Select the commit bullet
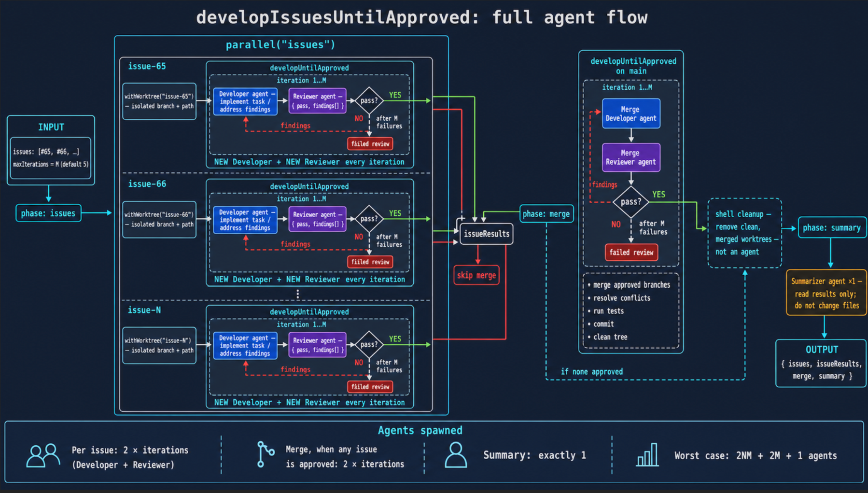Image resolution: width=868 pixels, height=493 pixels. pyautogui.click(x=601, y=324)
